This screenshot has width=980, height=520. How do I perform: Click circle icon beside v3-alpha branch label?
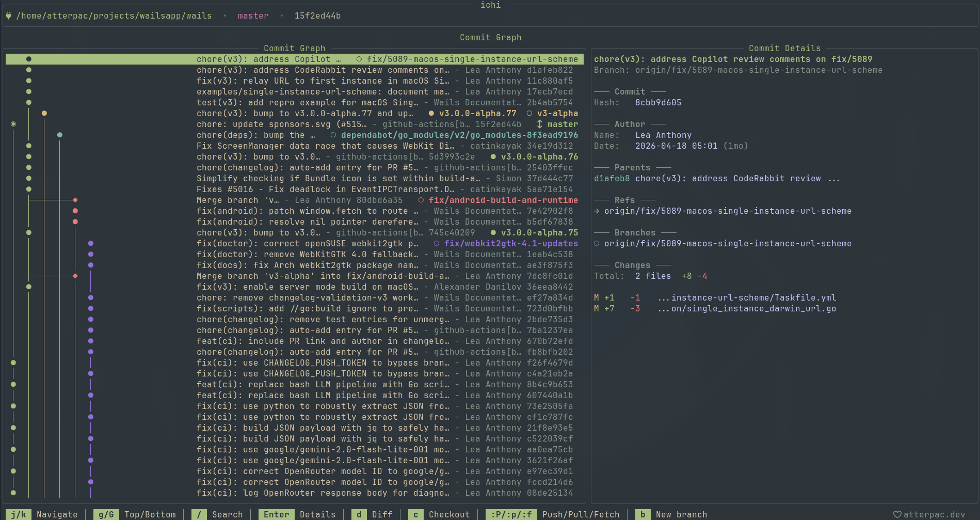(x=529, y=113)
